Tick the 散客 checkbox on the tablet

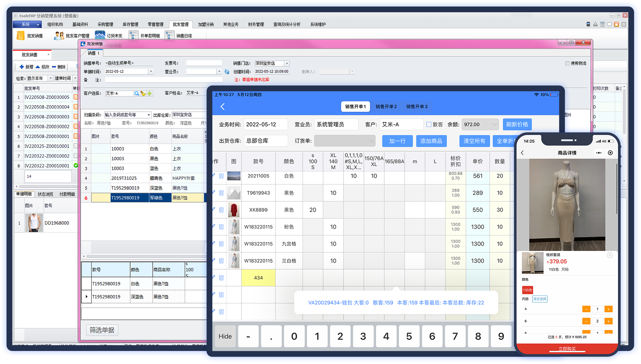(x=429, y=124)
